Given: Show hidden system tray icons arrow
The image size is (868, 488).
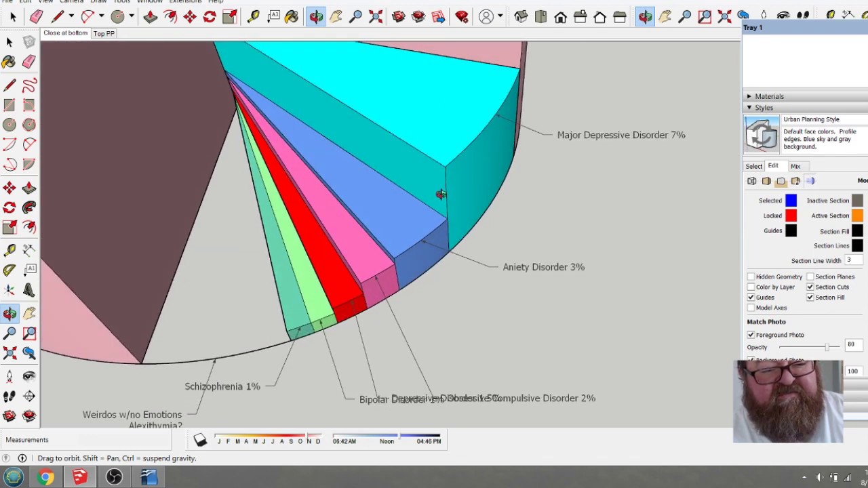Looking at the screenshot, I should pyautogui.click(x=804, y=478).
